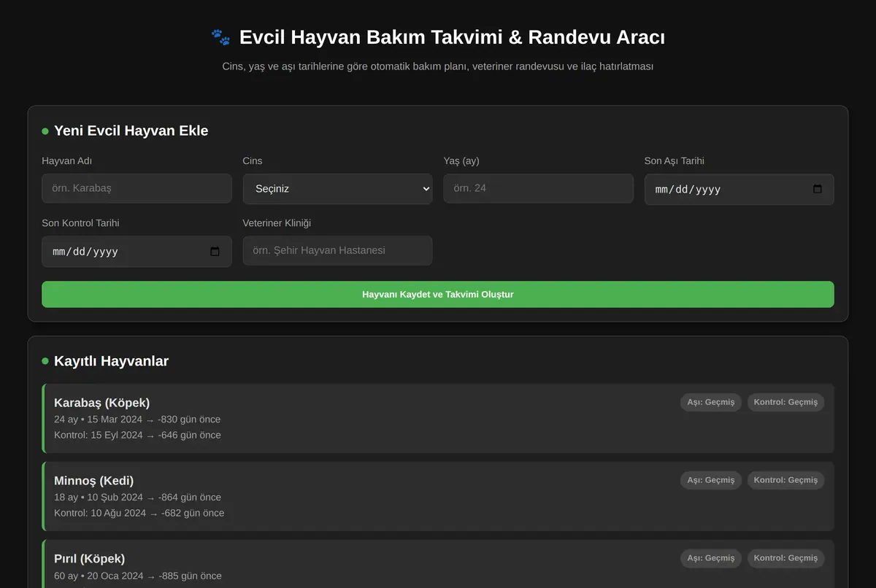876x588 pixels.
Task: Click Minnoş's Aşı: Geçmiş badge
Action: [711, 480]
